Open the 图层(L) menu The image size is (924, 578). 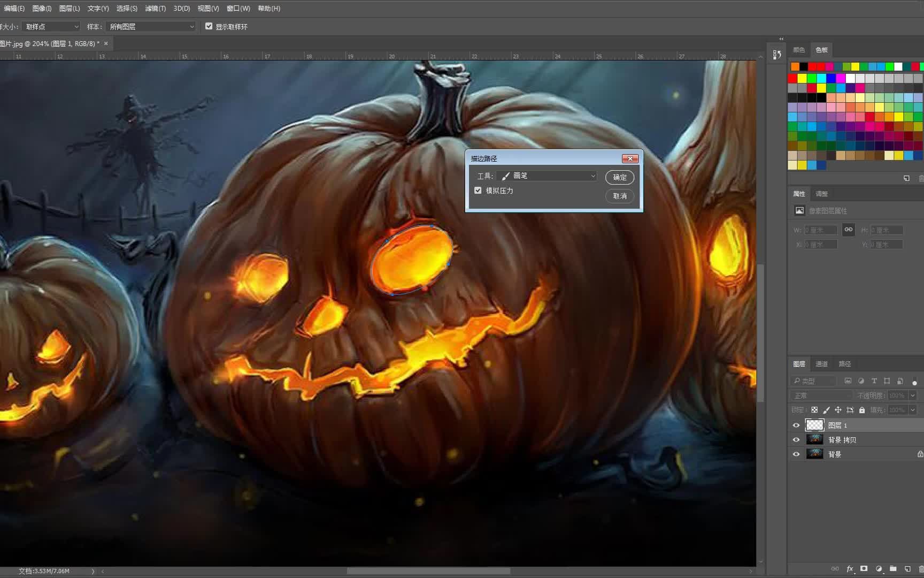[70, 9]
